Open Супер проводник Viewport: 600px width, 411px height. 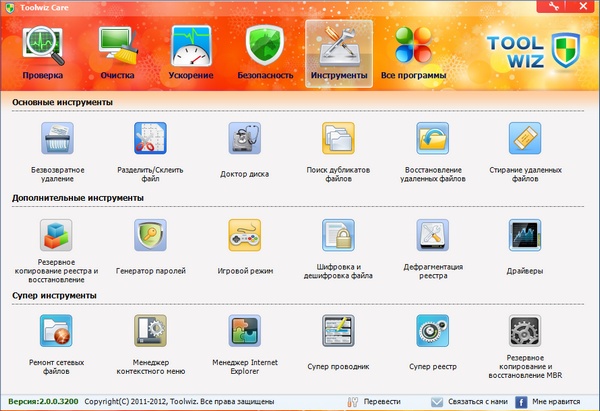[x=337, y=331]
